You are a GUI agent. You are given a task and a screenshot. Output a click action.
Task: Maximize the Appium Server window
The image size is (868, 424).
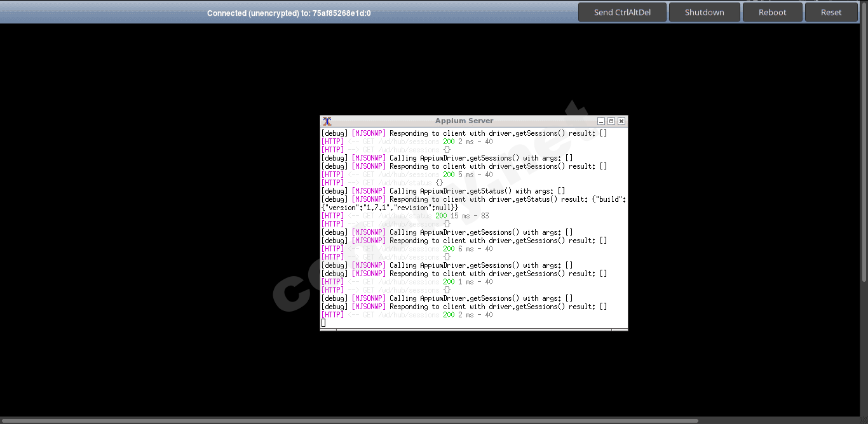(x=611, y=121)
